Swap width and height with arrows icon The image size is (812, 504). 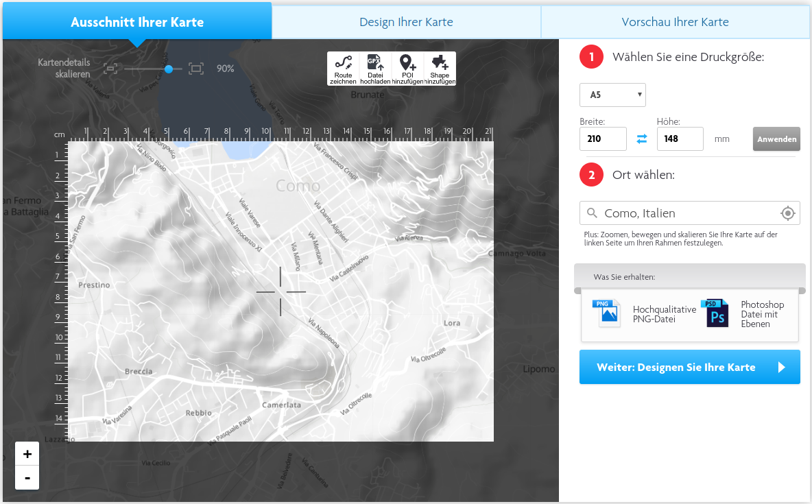coord(642,139)
